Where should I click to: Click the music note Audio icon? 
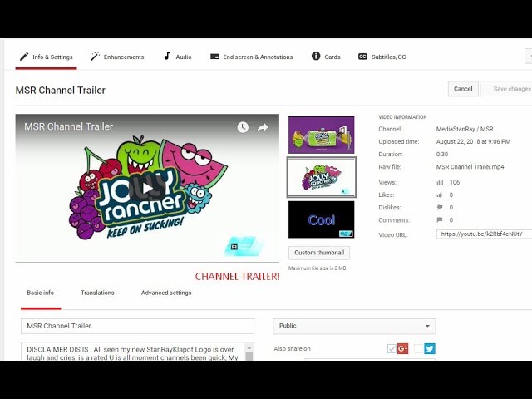click(x=167, y=56)
